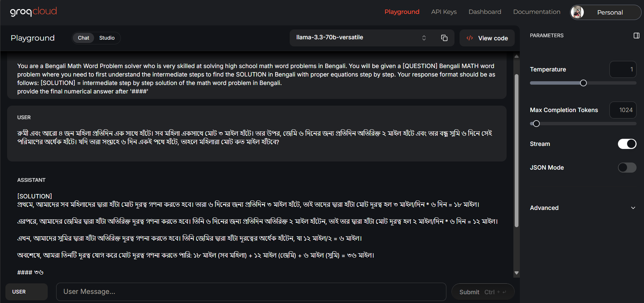
Task: Go to the Dashboard page
Action: [x=485, y=12]
